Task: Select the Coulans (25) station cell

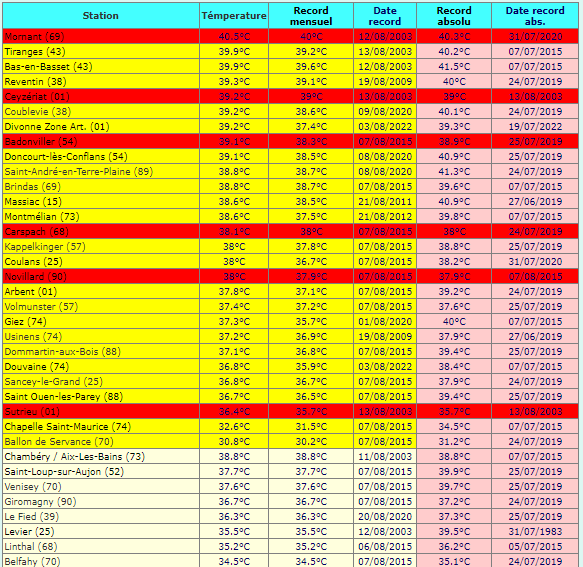Action: [101, 261]
